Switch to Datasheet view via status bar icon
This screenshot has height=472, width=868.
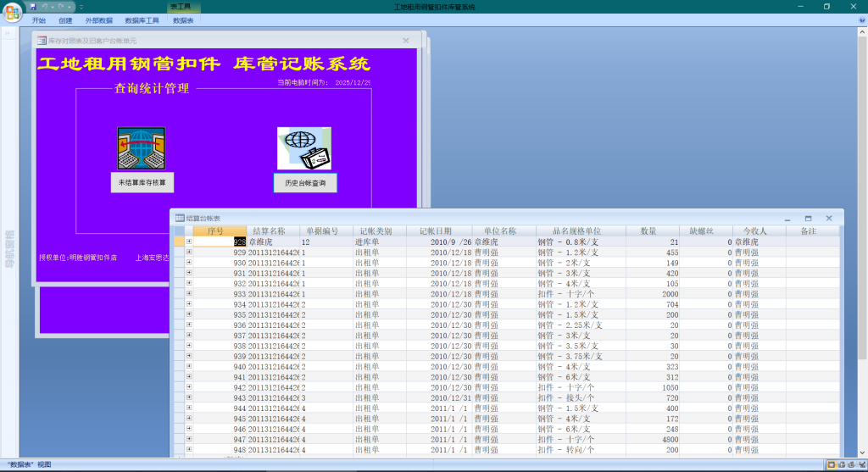[831, 464]
